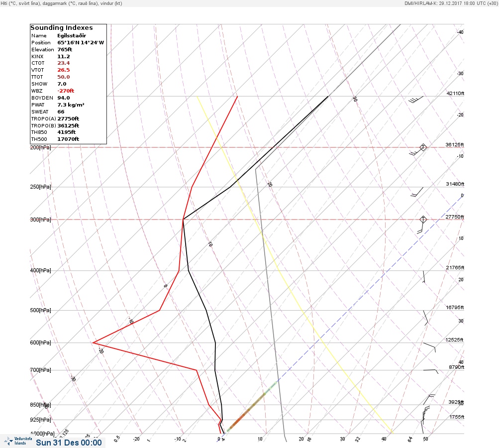Click the 925[hPa] pressure level label
The width and height of the screenshot is (499, 448).
tap(40, 420)
